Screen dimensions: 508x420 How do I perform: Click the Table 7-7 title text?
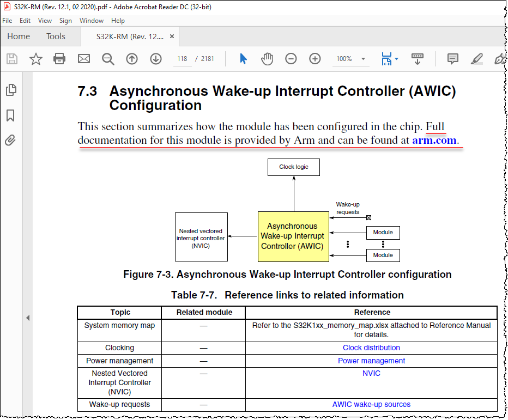click(287, 295)
